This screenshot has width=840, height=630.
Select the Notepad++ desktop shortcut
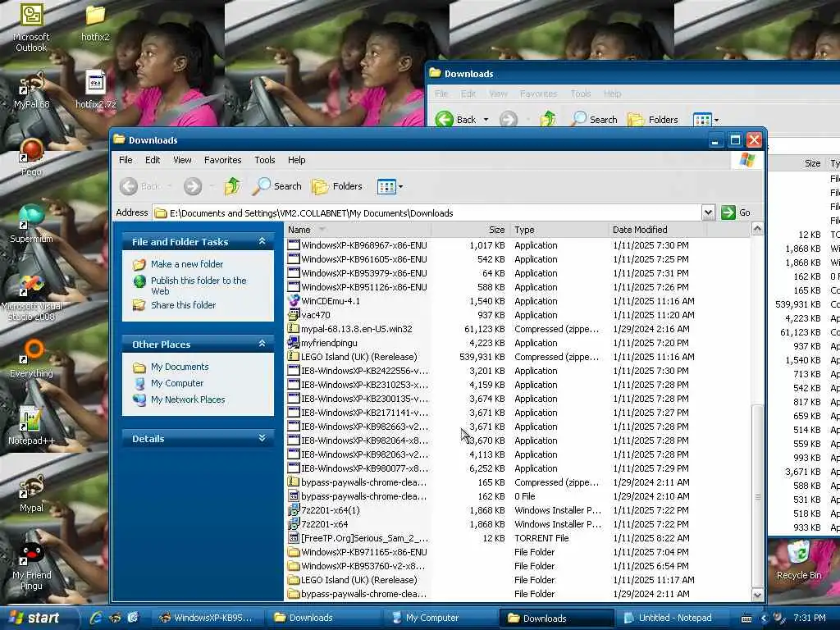tap(31, 426)
